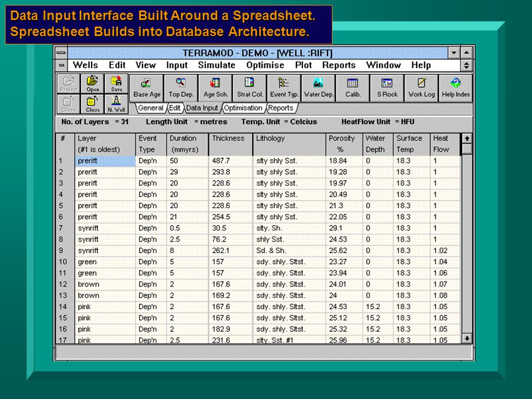This screenshot has height=399, width=532.
Task: Switch to the Optimisation tab
Action: pos(243,108)
